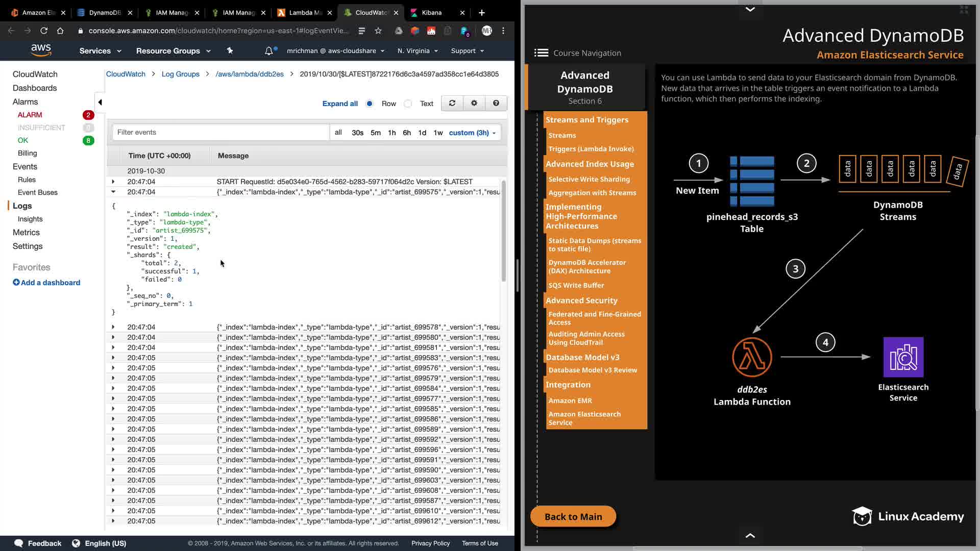980x551 pixels.
Task: Collapse the expanded 20:47:04 log event
Action: tap(113, 192)
